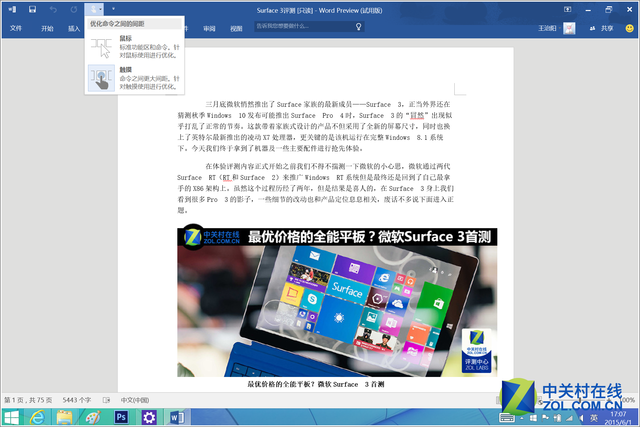640x427 pixels.
Task: Open the Windows Start button
Action: click(x=11, y=418)
